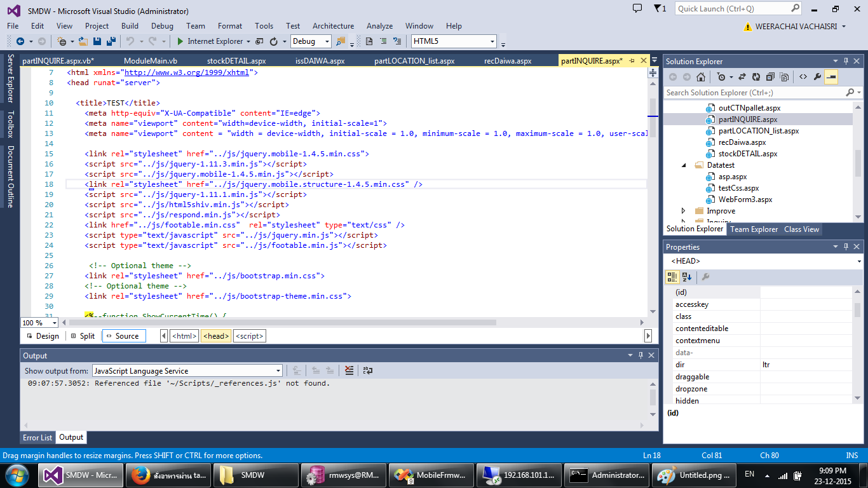The height and width of the screenshot is (488, 868).
Task: Open the Architecture menu
Action: [x=333, y=26]
